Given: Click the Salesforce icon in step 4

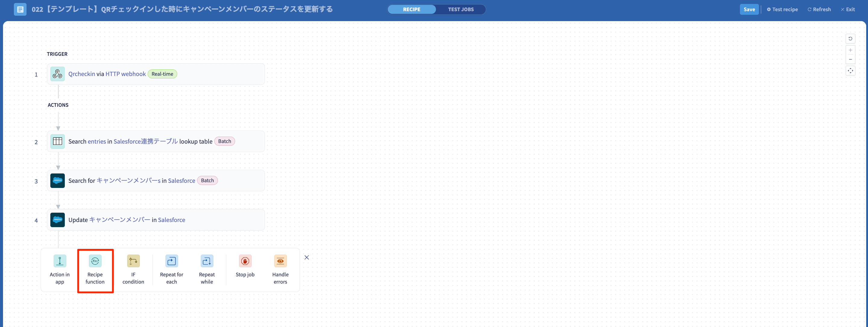Looking at the screenshot, I should point(58,220).
